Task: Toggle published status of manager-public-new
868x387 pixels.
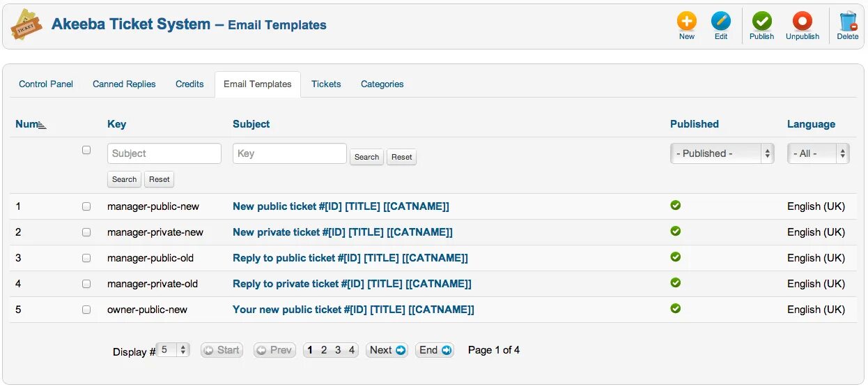Action: [675, 205]
